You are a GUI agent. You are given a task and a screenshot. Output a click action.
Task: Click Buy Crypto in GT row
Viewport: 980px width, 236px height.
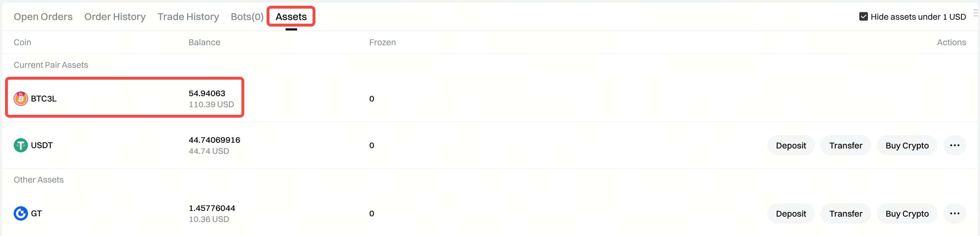tap(907, 213)
